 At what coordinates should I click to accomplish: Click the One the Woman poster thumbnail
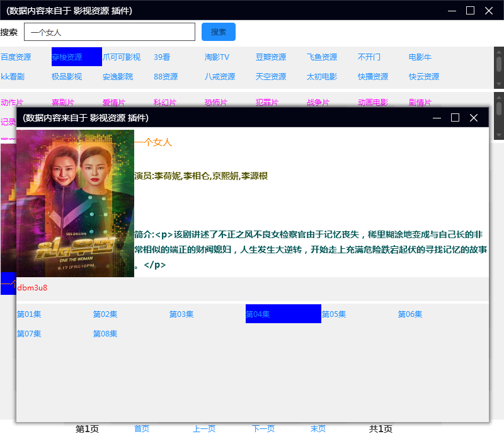tap(76, 203)
